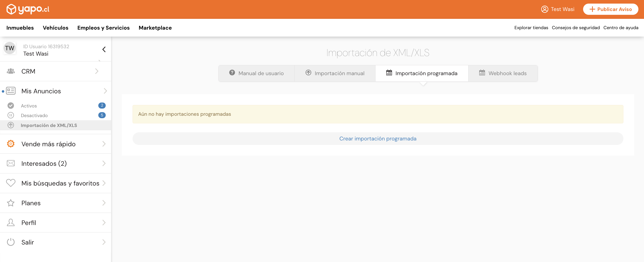Image resolution: width=644 pixels, height=262 pixels.
Task: Click the Salir power icon
Action: coord(11,242)
